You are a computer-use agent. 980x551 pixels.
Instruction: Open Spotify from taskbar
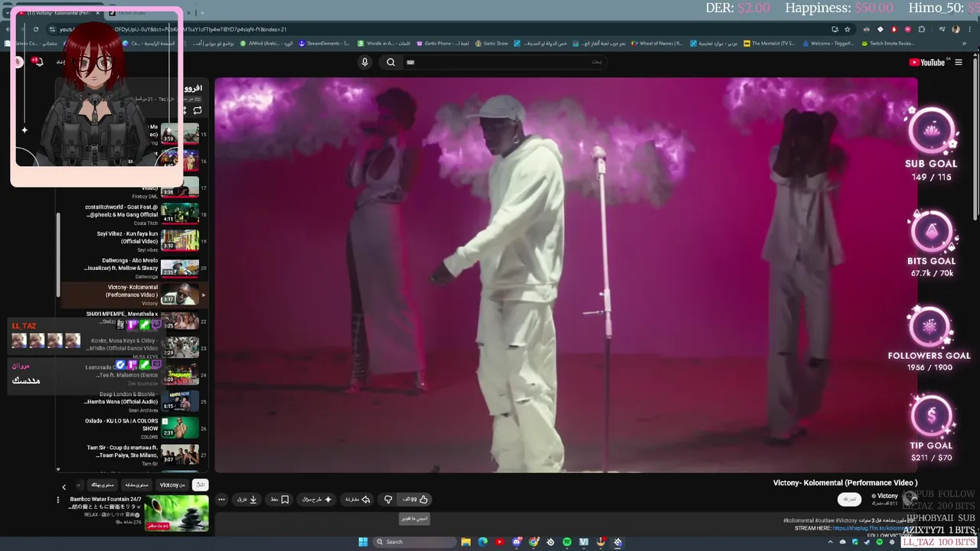pos(567,542)
